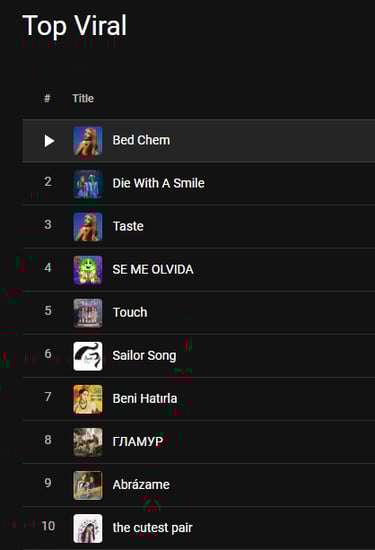Select the Taste song title
Image resolution: width=375 pixels, height=550 pixels.
tap(128, 226)
